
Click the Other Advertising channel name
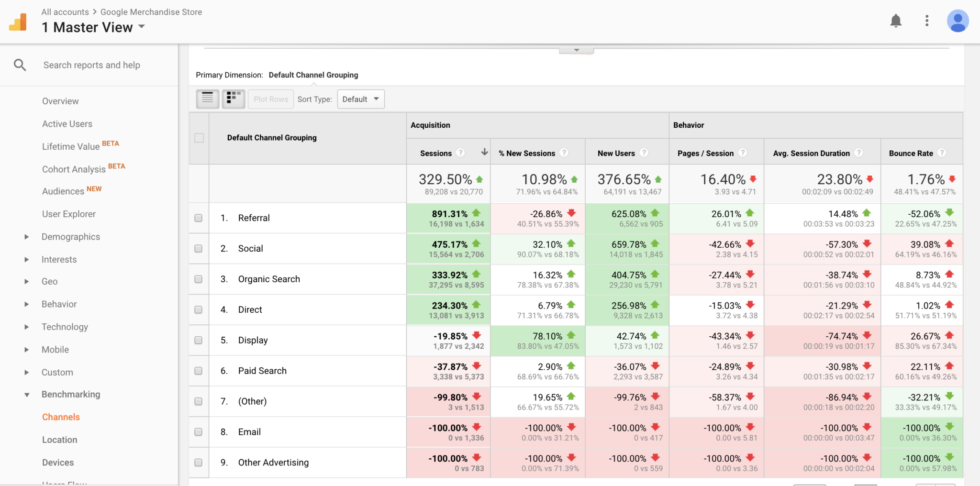273,463
